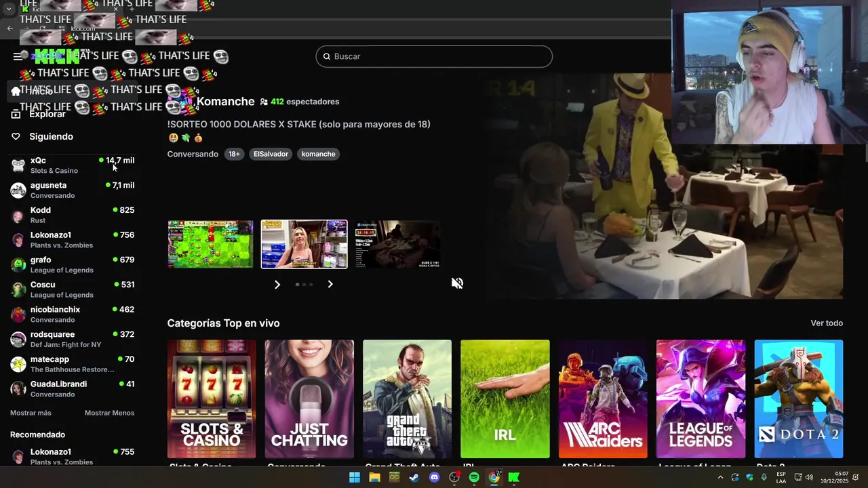Open Siguiendo in sidebar

coord(51,136)
